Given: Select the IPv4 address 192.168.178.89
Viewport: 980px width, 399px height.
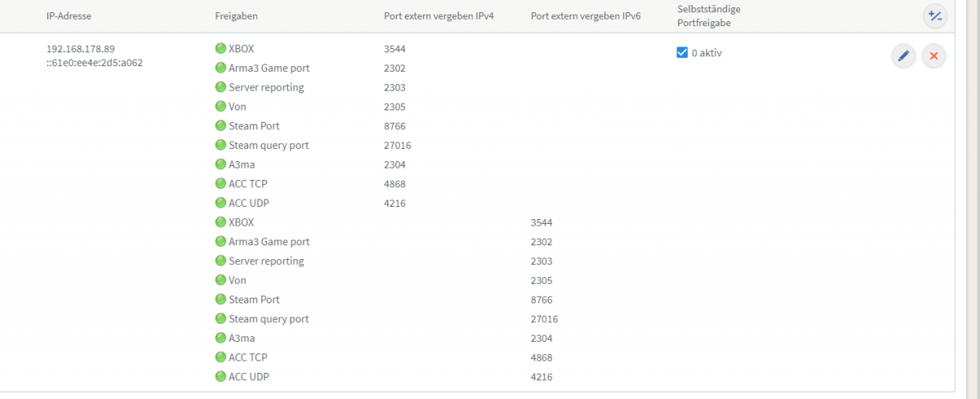Looking at the screenshot, I should point(80,49).
